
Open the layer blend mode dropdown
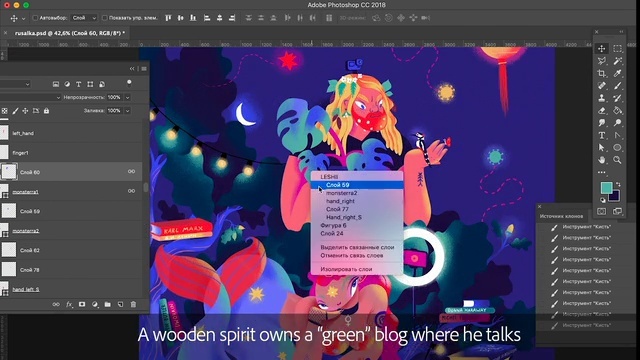click(x=30, y=98)
